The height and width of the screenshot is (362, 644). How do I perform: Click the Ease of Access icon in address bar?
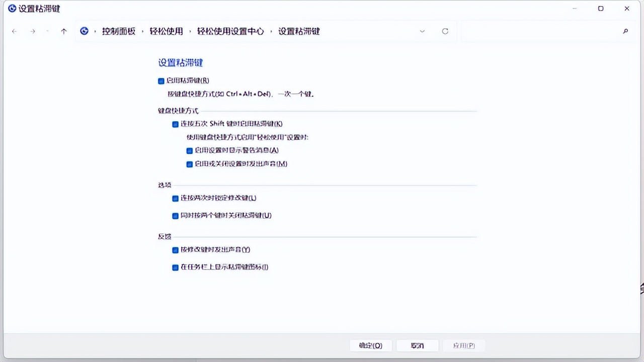(x=84, y=31)
